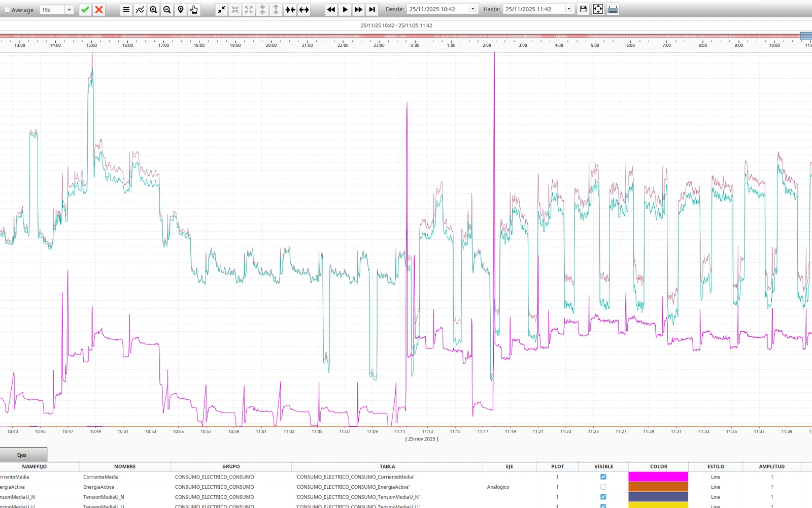Click the Line style cell for CorrienteMedia
The height and width of the screenshot is (508, 812).
pyautogui.click(x=716, y=477)
